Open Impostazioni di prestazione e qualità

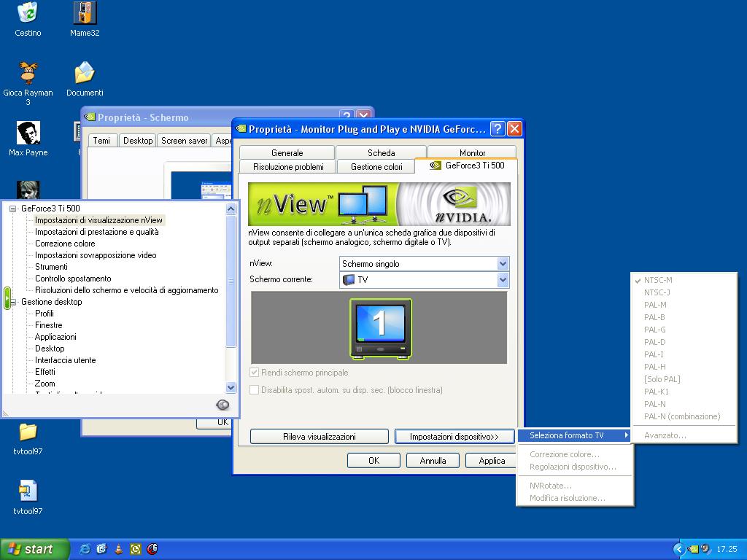[97, 232]
